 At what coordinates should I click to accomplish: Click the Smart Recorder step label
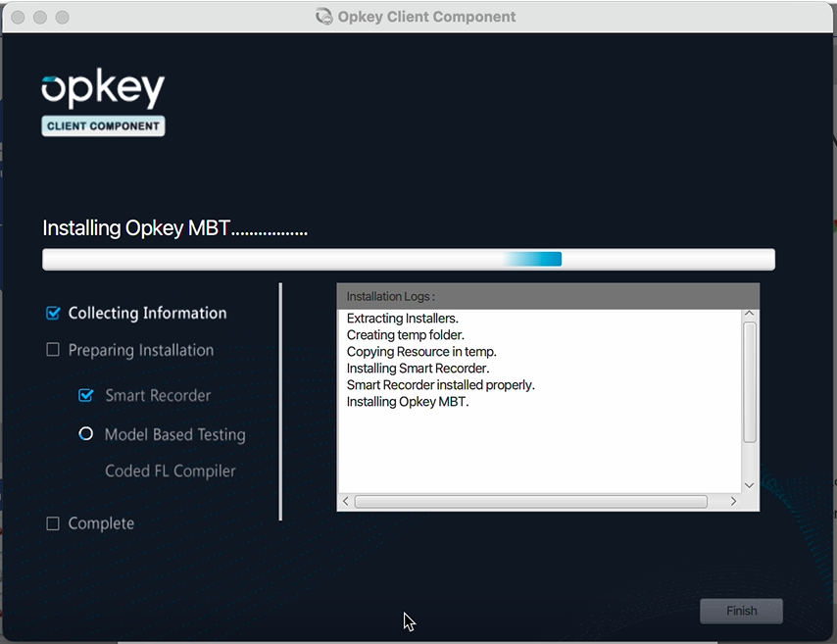(158, 396)
